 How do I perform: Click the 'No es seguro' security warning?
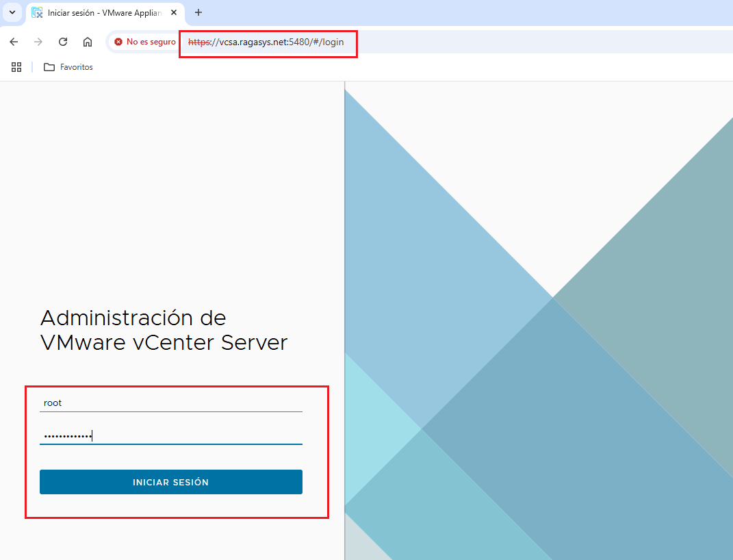145,42
